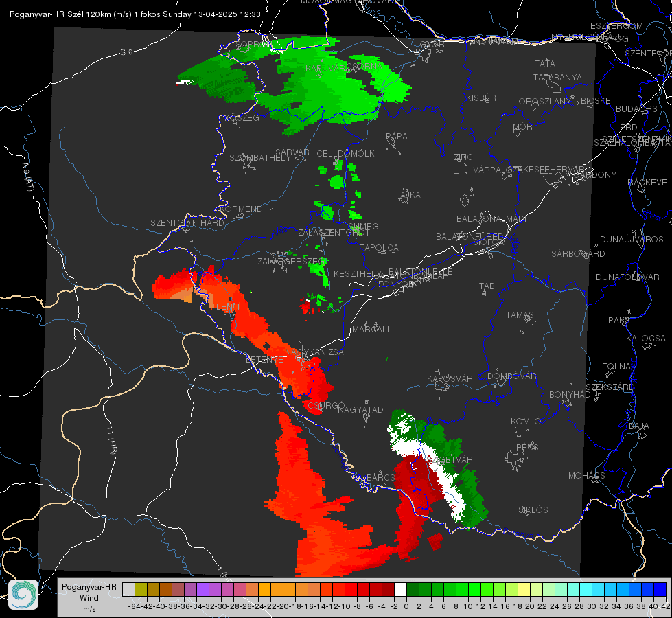Click the radar title text 'Poganyvar-HR Szél 120km'
Image resolution: width=672 pixels, height=618 pixels.
[x=60, y=14]
